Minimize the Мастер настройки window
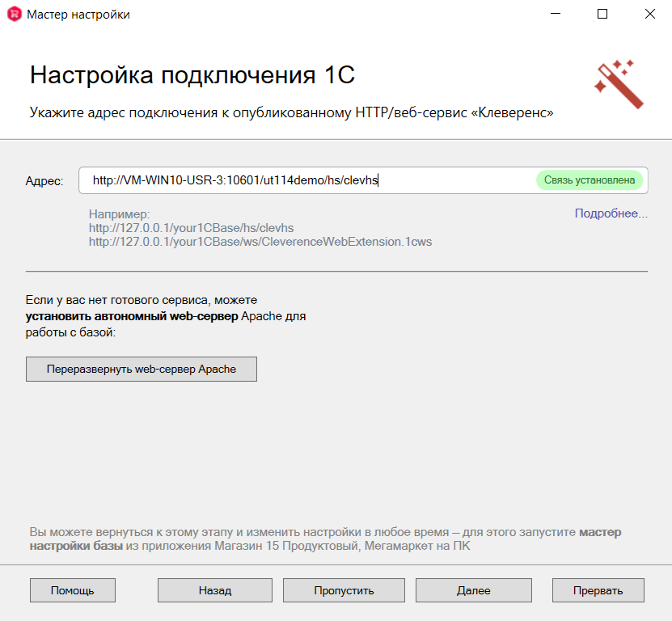Viewport: 672px width, 621px height. pos(556,14)
